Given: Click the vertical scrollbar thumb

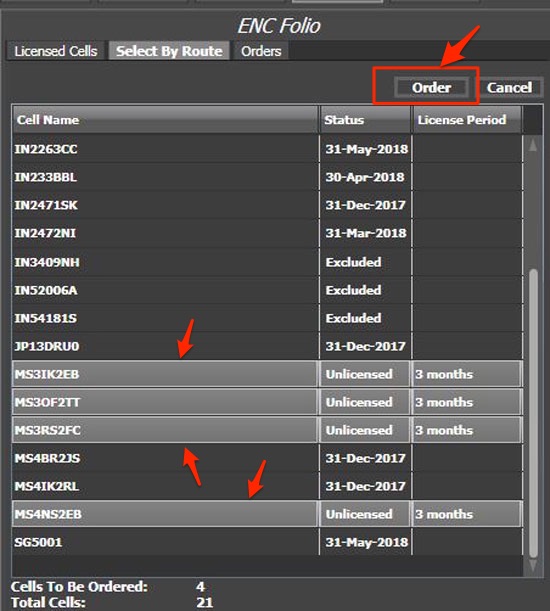Looking at the screenshot, I should pyautogui.click(x=534, y=413).
